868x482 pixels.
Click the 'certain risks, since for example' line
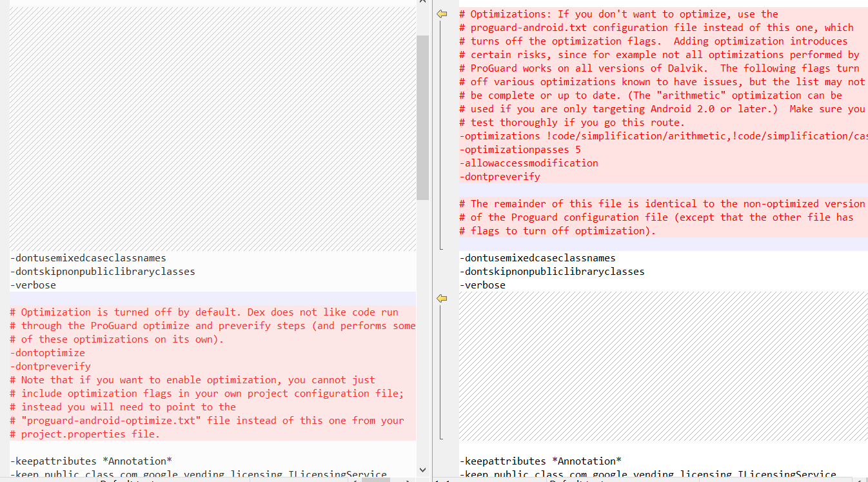point(659,54)
